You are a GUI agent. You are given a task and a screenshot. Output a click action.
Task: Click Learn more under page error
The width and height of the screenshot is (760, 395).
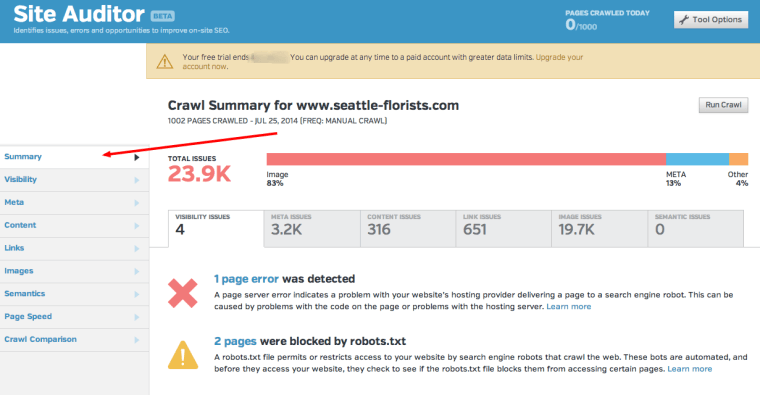click(x=569, y=306)
